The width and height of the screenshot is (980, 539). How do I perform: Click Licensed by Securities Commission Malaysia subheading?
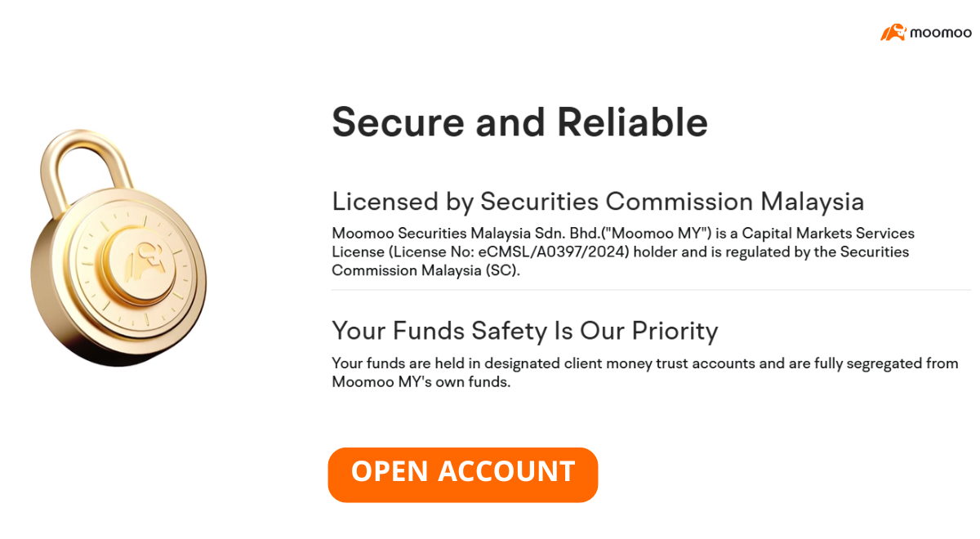tap(598, 201)
